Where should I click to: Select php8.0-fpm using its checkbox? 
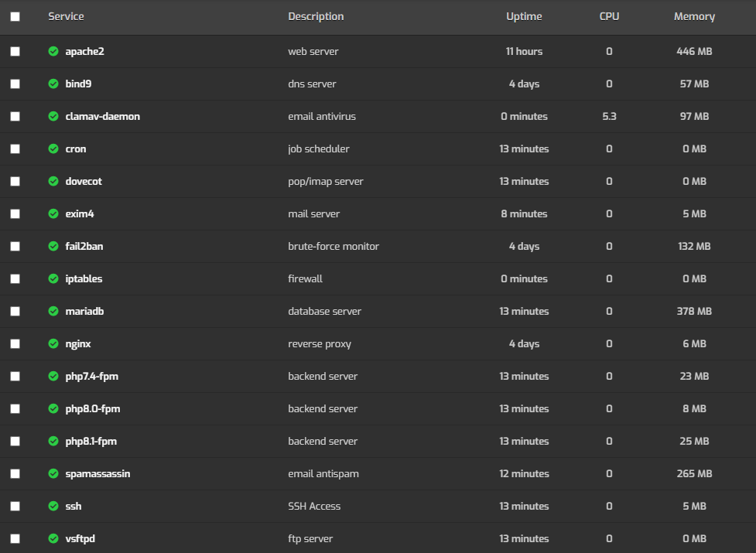pos(15,409)
